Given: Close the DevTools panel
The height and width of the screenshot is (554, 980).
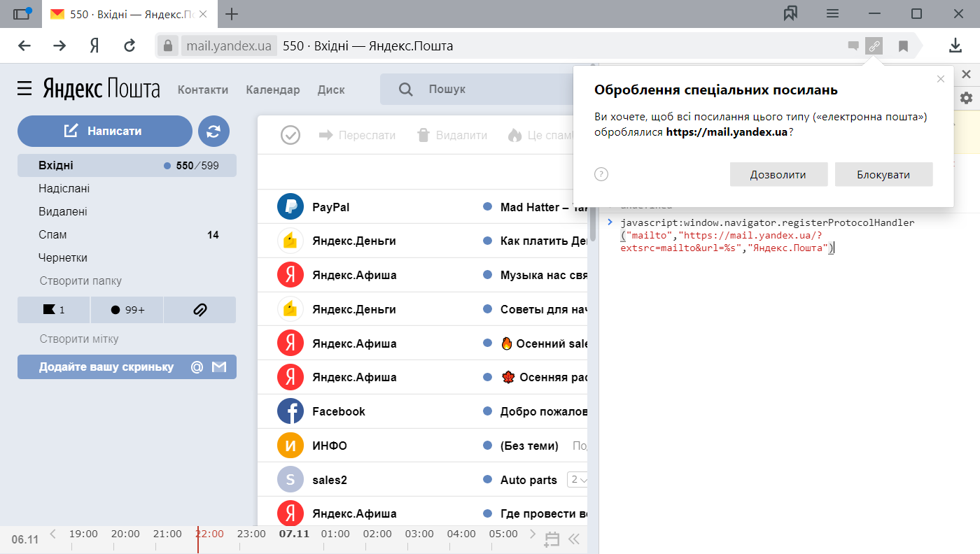Looking at the screenshot, I should point(967,74).
